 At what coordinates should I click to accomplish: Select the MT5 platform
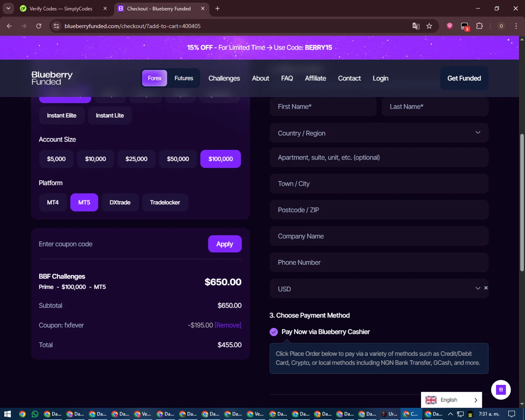click(84, 202)
